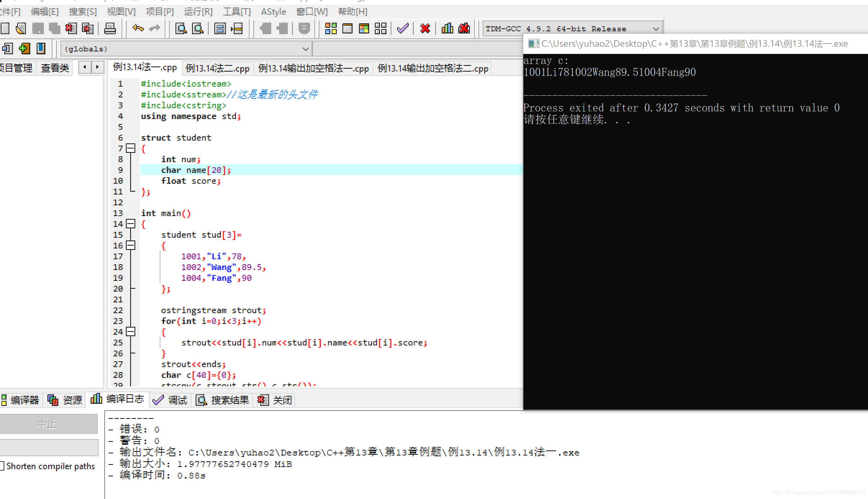Image resolution: width=868 pixels, height=499 pixels.
Task: Click the Open file icon
Action: point(21,28)
